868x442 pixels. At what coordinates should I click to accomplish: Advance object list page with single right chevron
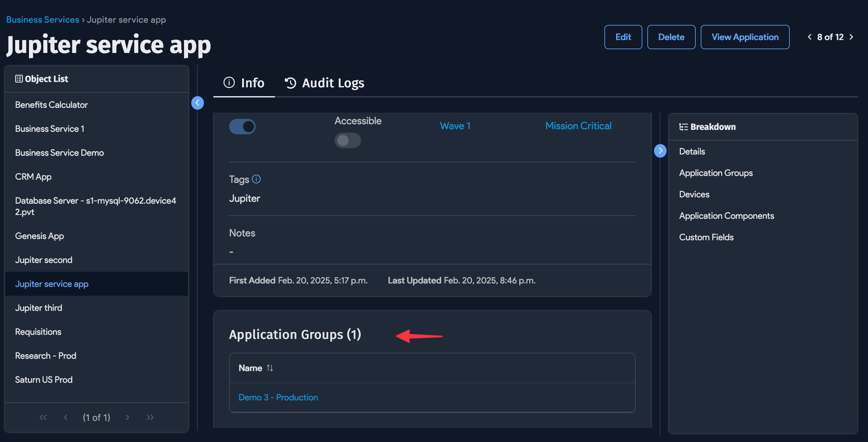pyautogui.click(x=128, y=417)
